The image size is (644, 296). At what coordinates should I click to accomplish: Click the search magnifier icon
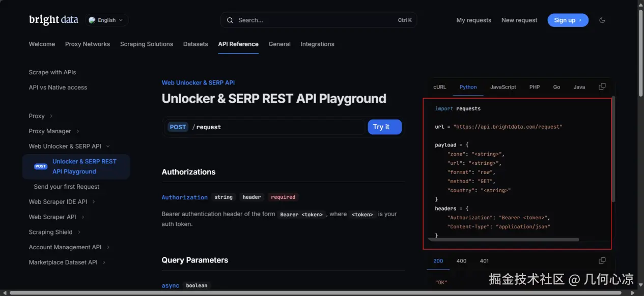pyautogui.click(x=230, y=20)
